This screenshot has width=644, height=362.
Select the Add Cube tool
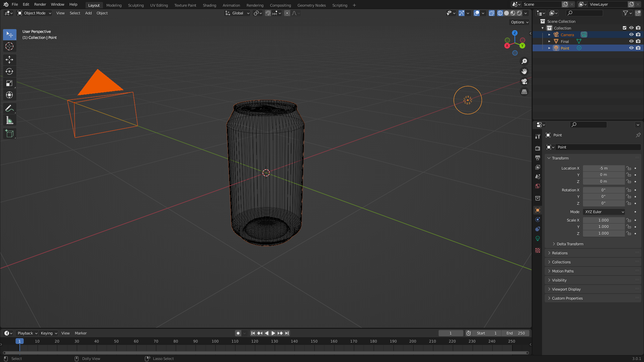9,133
